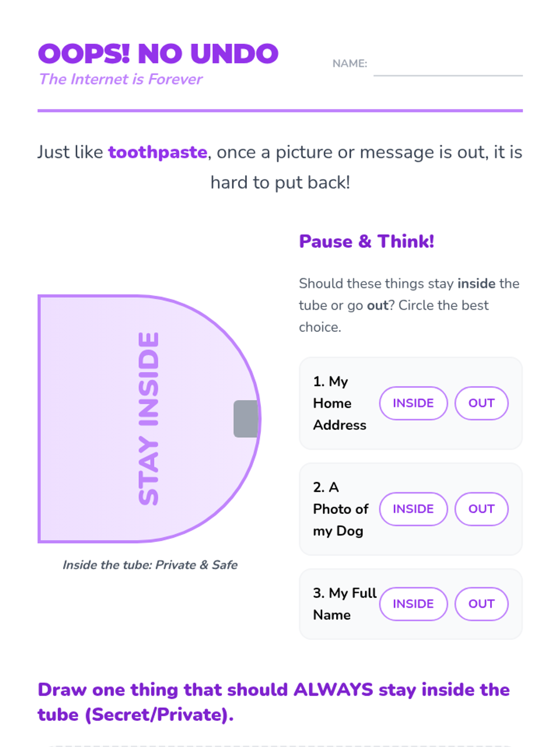The height and width of the screenshot is (747, 560).
Task: Click the subtitle The Internet is Forever
Action: [121, 79]
